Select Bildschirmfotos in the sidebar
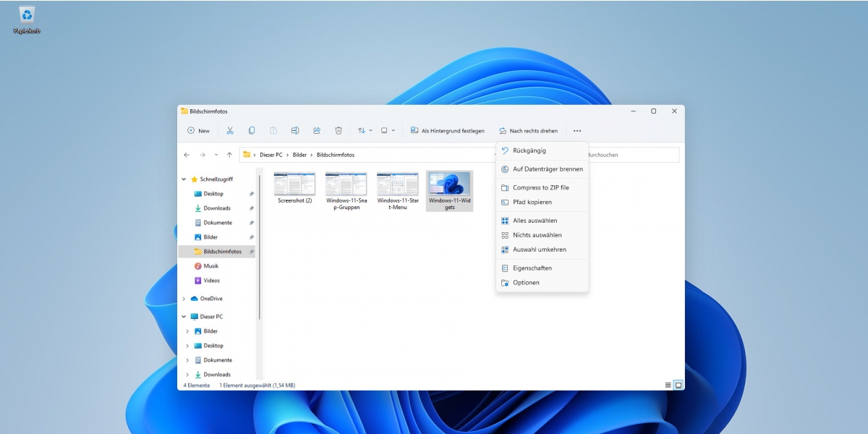The image size is (868, 434). point(216,252)
